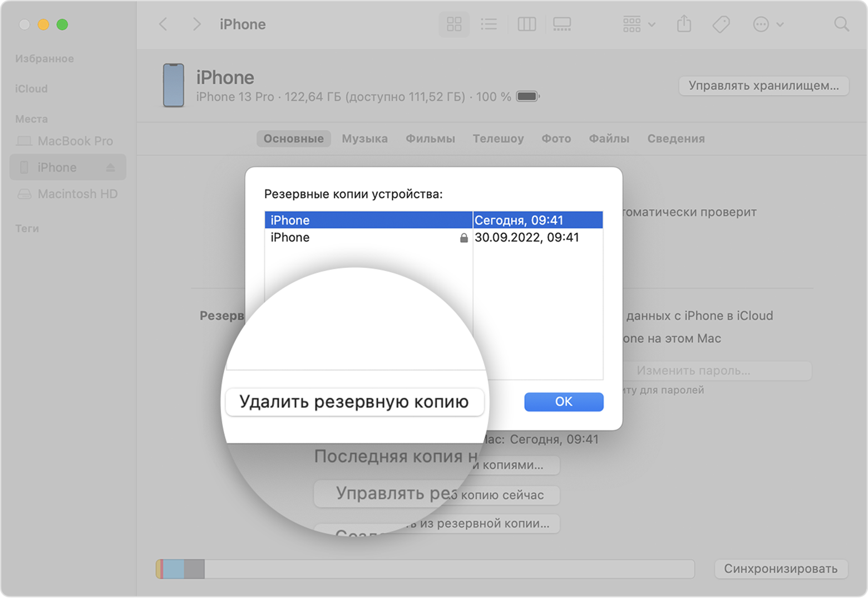Switch Finder to icon grid view
This screenshot has height=598, width=868.
pyautogui.click(x=454, y=24)
